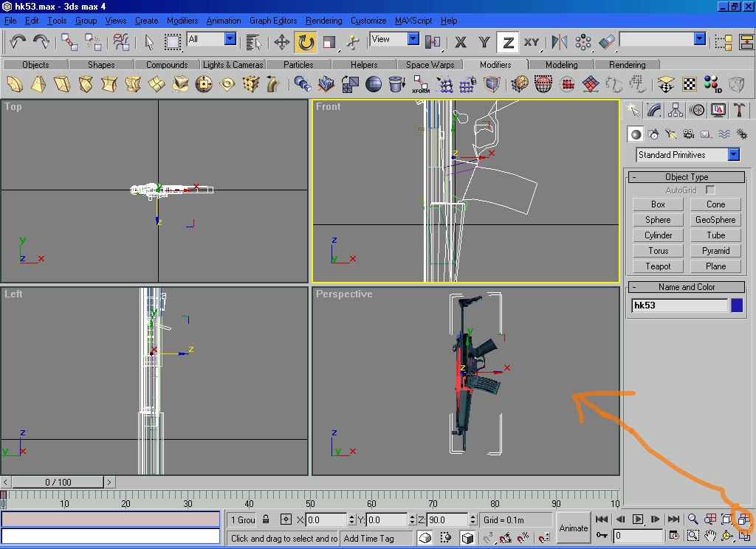This screenshot has width=756, height=549.
Task: Select the Rotate tool in toolbar
Action: [x=306, y=42]
